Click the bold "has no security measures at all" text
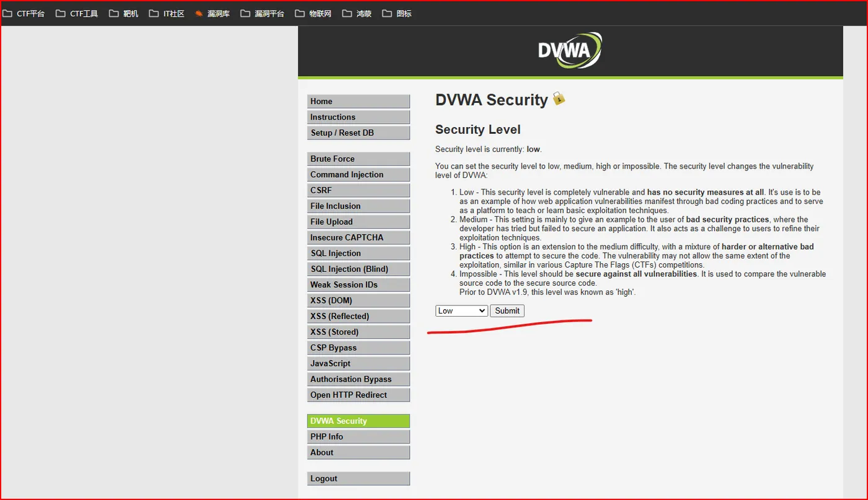Viewport: 868px width, 500px height. point(706,192)
